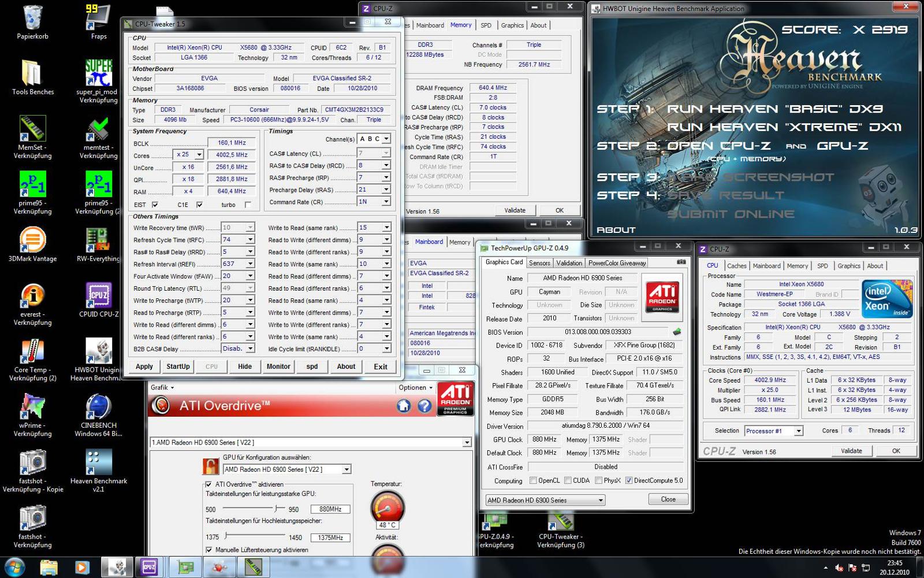The image size is (924, 578).
Task: Open the Validation tab in GPU-Z
Action: 569,262
